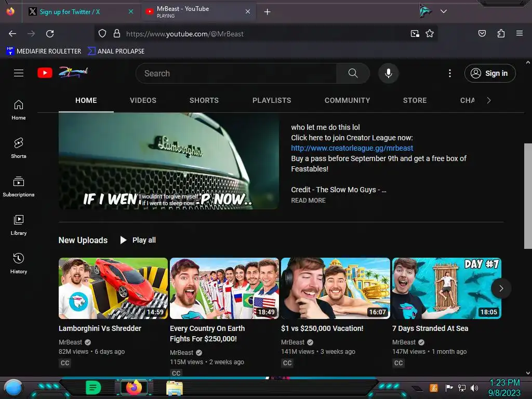Viewport: 532px width, 399px height.
Task: Open the PLAYLISTS channel tab
Action: pyautogui.click(x=272, y=100)
